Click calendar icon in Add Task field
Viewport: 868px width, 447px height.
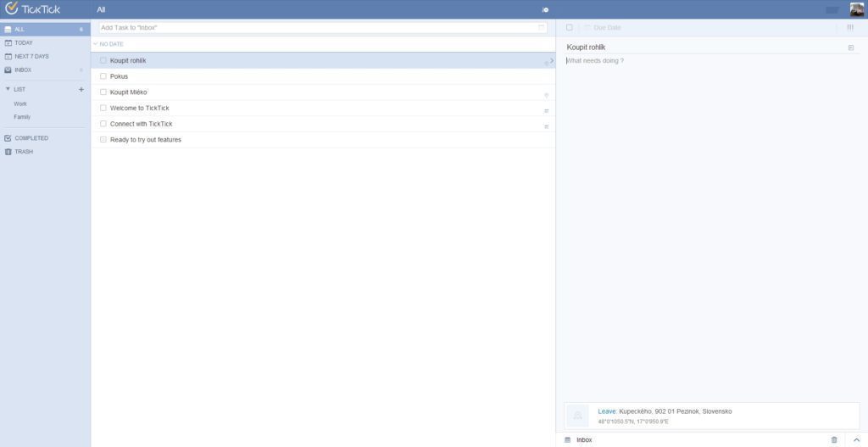pyautogui.click(x=542, y=28)
